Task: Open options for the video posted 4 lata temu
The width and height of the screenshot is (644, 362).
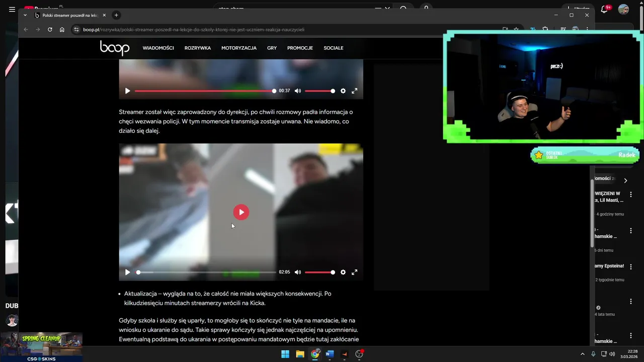Action: (x=630, y=301)
